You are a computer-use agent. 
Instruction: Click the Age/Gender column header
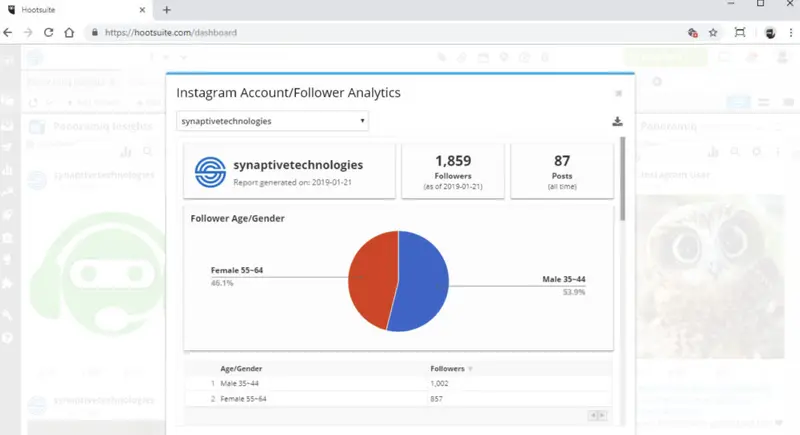[x=241, y=368]
